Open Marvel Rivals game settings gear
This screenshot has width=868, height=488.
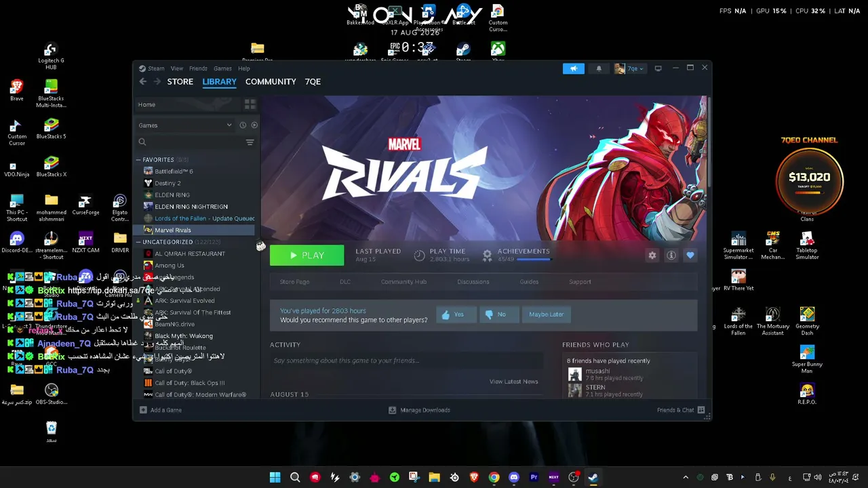[x=652, y=256]
